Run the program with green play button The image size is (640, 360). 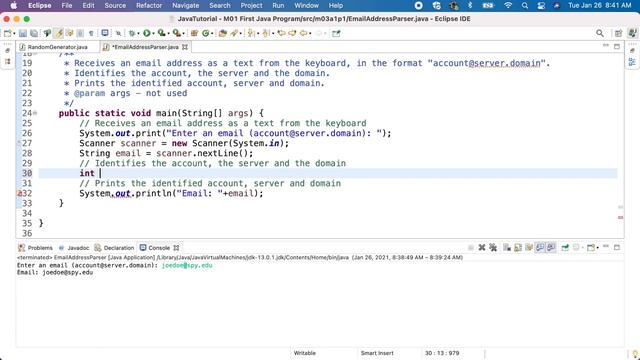tap(146, 33)
